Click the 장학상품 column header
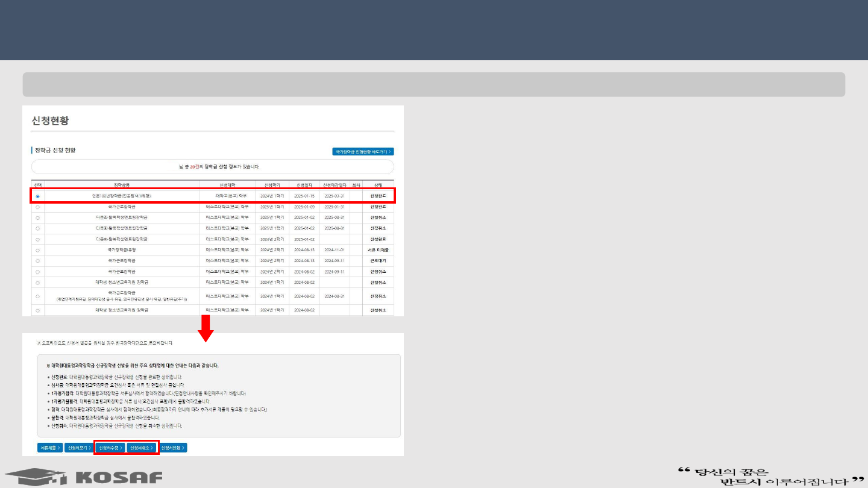The height and width of the screenshot is (488, 868). (x=122, y=184)
